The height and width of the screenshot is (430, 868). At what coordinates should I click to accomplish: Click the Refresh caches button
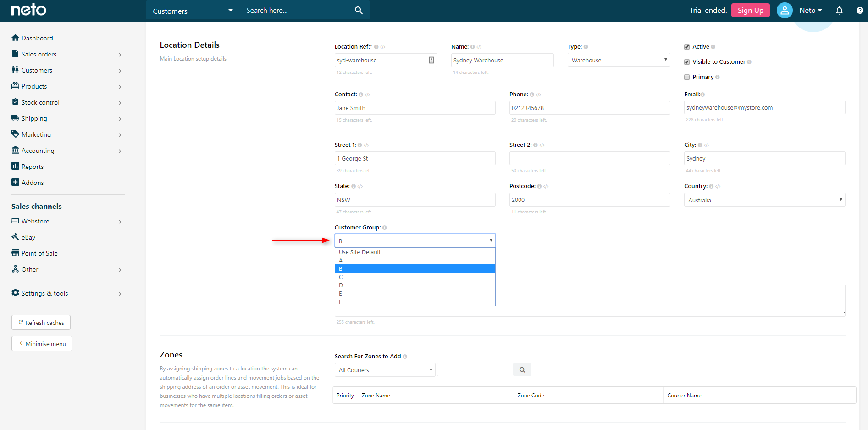tap(41, 322)
